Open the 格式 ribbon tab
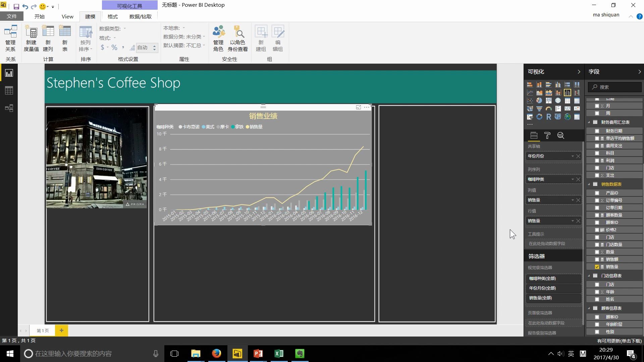 pyautogui.click(x=112, y=16)
